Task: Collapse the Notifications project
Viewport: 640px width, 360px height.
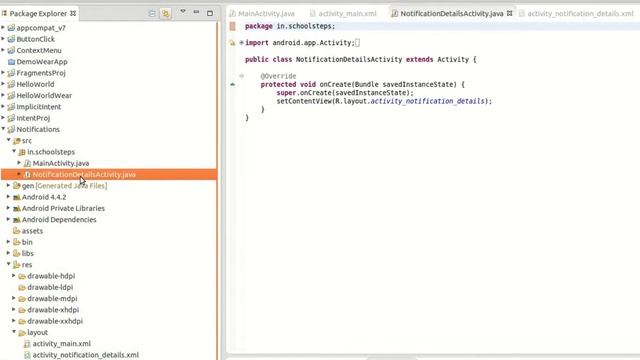Action: click(3, 129)
